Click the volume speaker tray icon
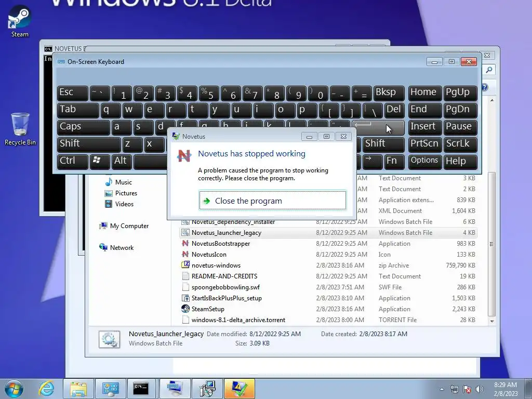 tap(480, 389)
